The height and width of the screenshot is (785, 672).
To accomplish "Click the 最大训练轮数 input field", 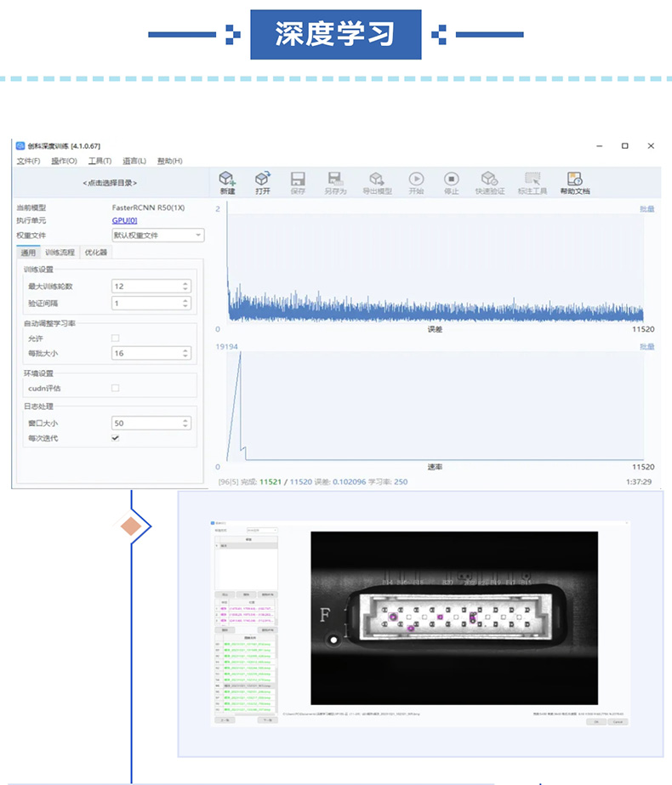I will click(151, 287).
